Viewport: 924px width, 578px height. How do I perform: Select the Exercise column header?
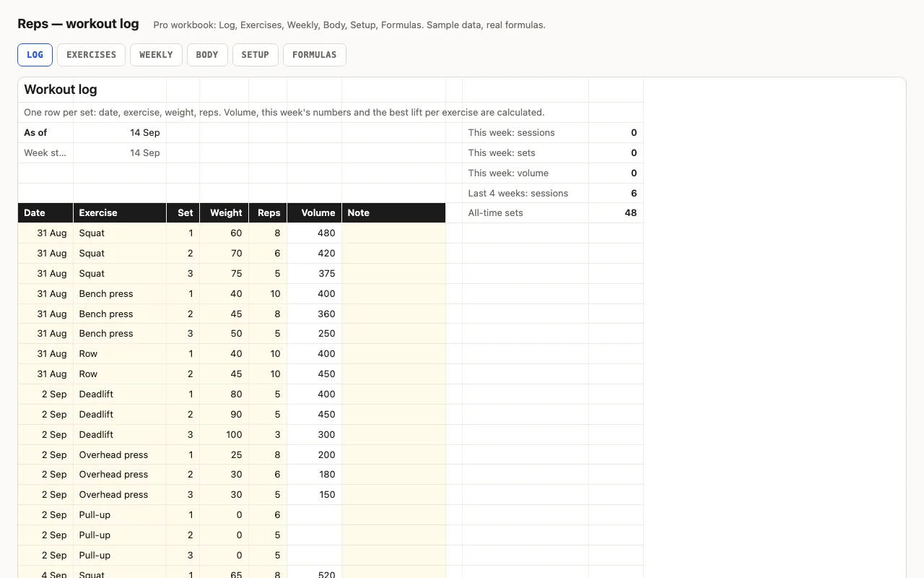click(x=120, y=213)
